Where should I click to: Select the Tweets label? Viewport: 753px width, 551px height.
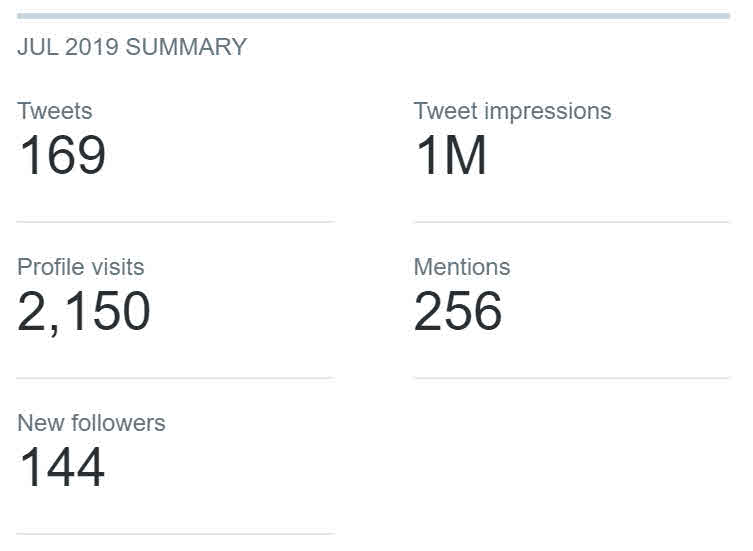coord(54,111)
